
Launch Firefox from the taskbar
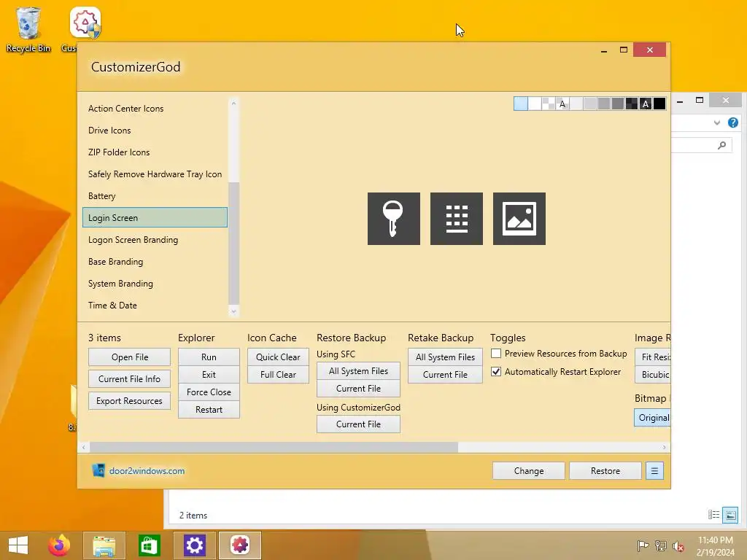click(59, 545)
